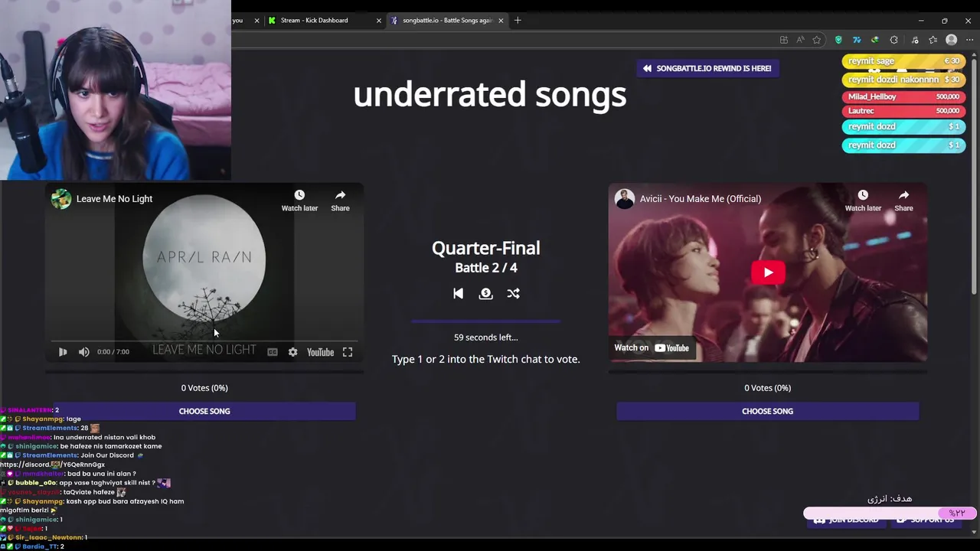Click the 'Battle 2 / 4' text
This screenshot has height=551, width=980.
pyautogui.click(x=486, y=268)
